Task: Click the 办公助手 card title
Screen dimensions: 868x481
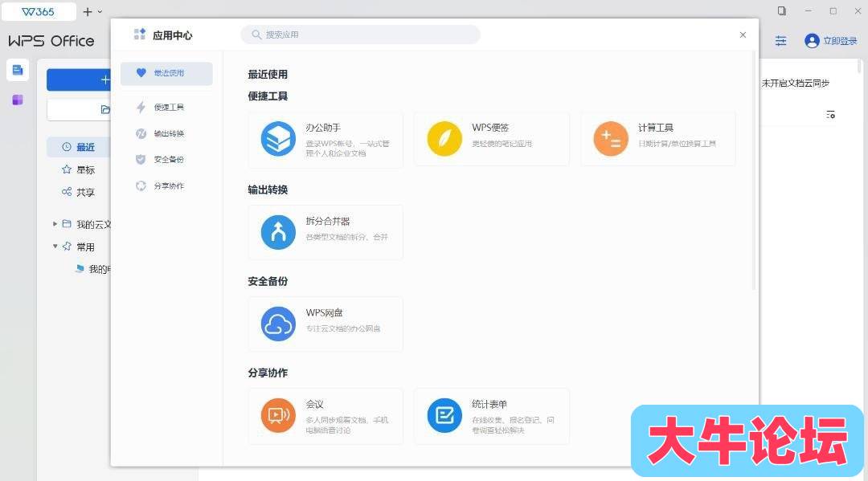Action: tap(323, 128)
